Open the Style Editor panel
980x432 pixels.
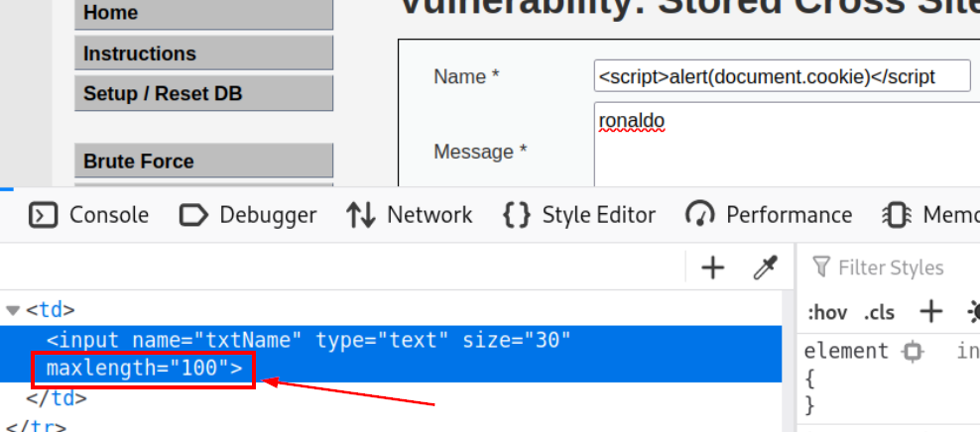(579, 215)
